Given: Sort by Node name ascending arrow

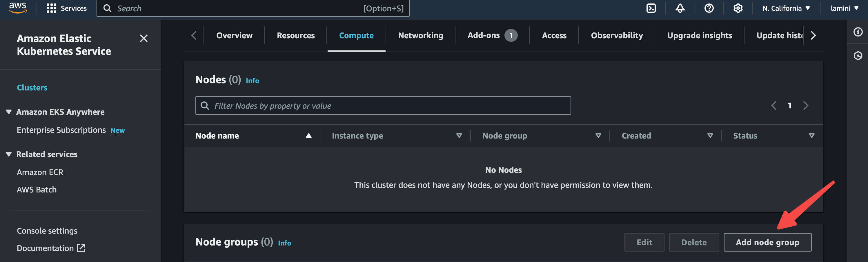Looking at the screenshot, I should pyautogui.click(x=308, y=136).
